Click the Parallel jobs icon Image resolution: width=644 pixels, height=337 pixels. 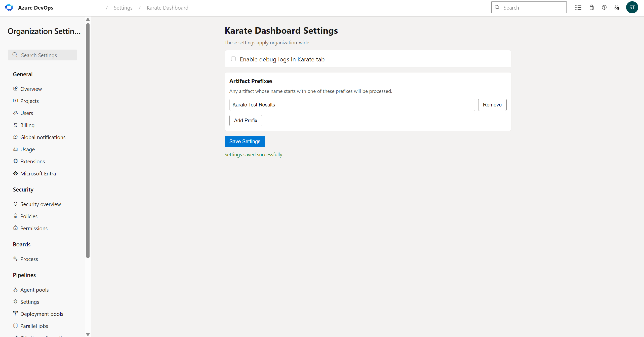[x=15, y=326]
